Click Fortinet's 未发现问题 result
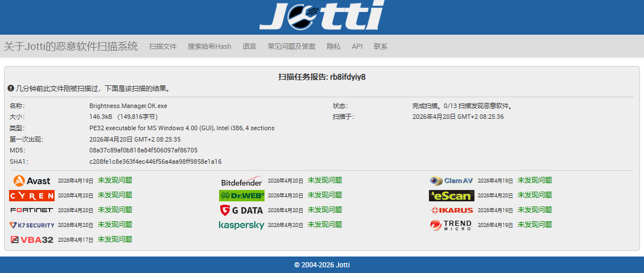The height and width of the screenshot is (273, 644). (x=115, y=210)
